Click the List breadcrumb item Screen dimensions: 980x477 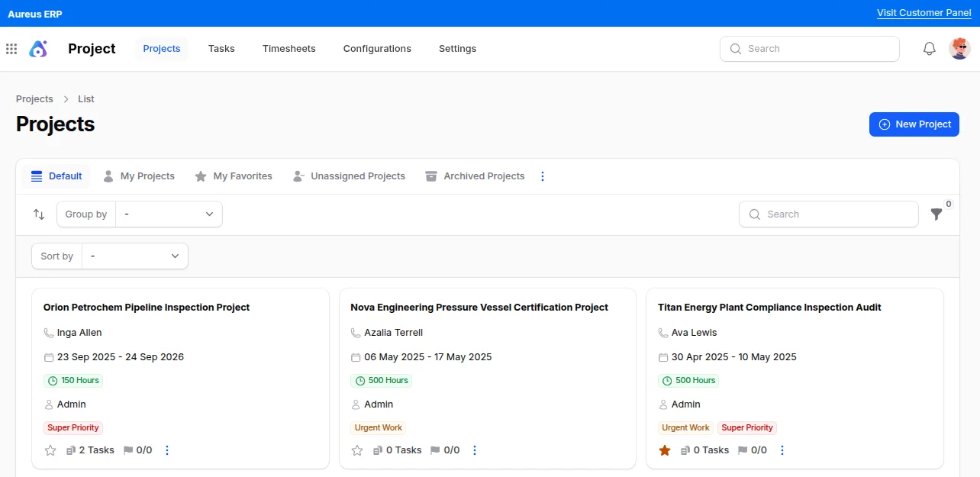coord(86,99)
